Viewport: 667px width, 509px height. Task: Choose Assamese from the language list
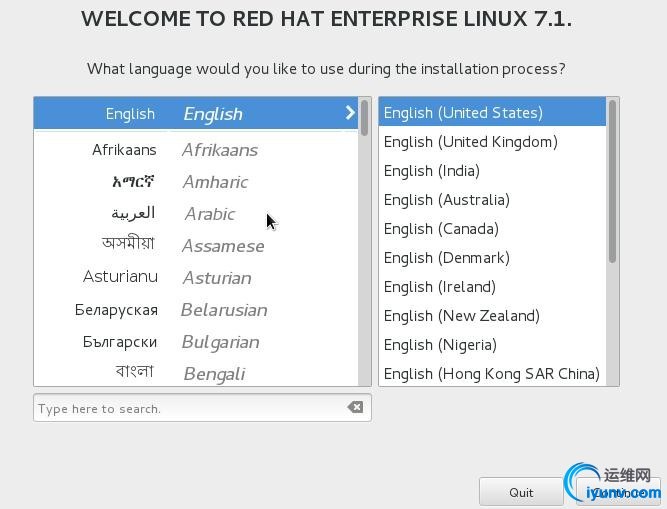(x=196, y=246)
